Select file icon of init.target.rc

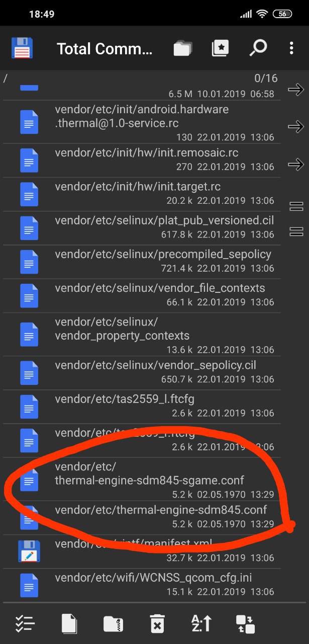29,194
